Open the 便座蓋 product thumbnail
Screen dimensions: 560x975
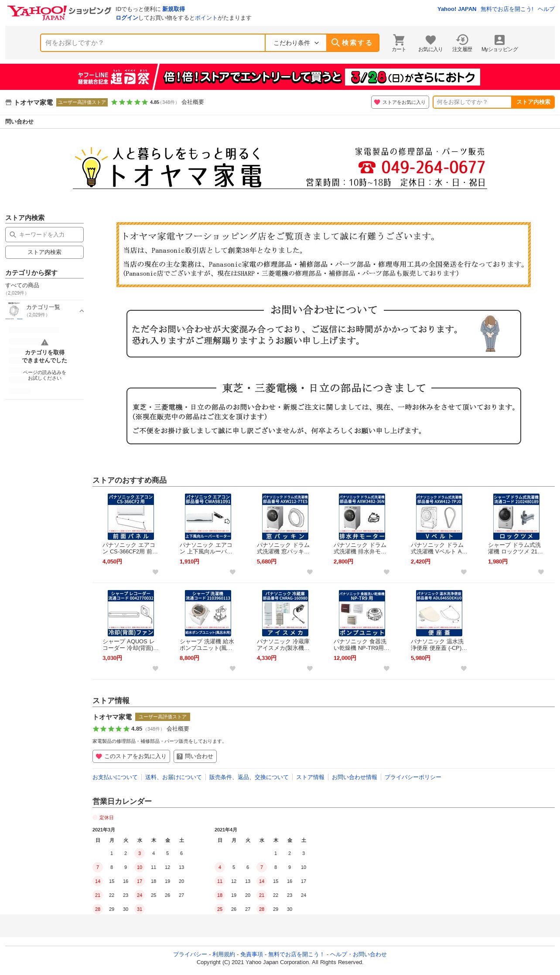[439, 613]
